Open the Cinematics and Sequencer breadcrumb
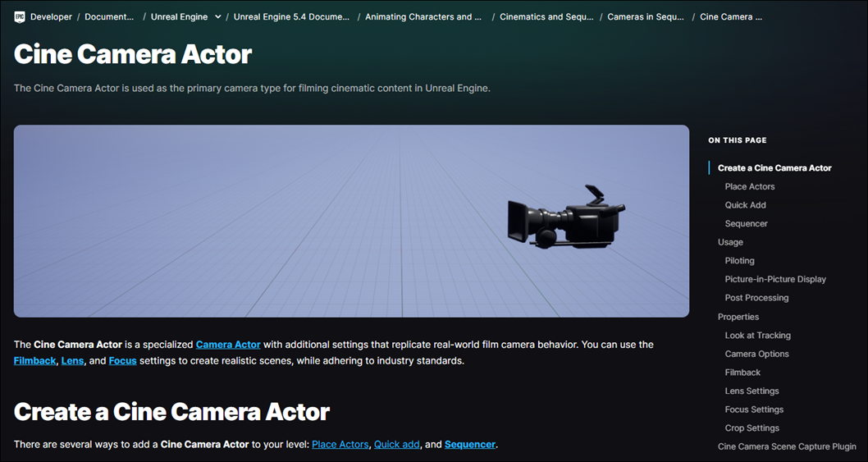Image resolution: width=868 pixels, height=462 pixels. click(546, 16)
